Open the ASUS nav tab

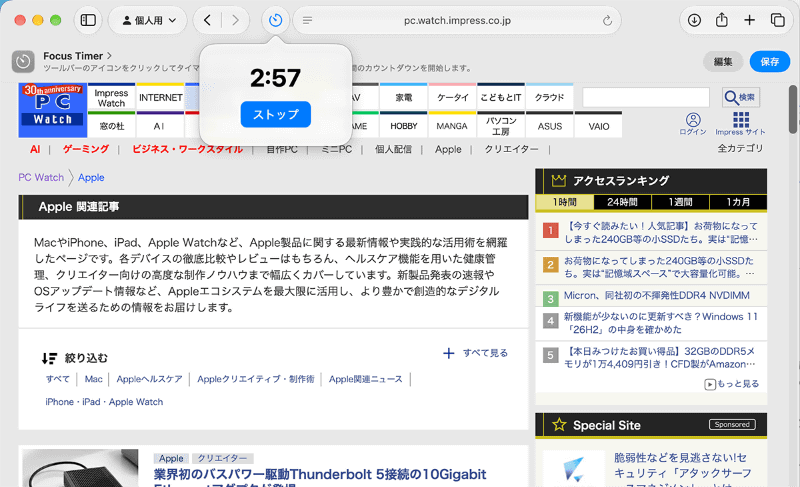click(x=549, y=126)
